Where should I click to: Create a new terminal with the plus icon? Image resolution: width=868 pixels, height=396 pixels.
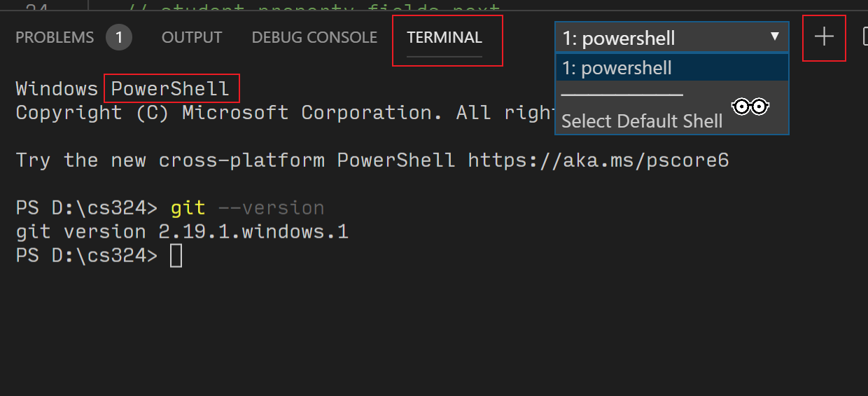click(x=824, y=37)
